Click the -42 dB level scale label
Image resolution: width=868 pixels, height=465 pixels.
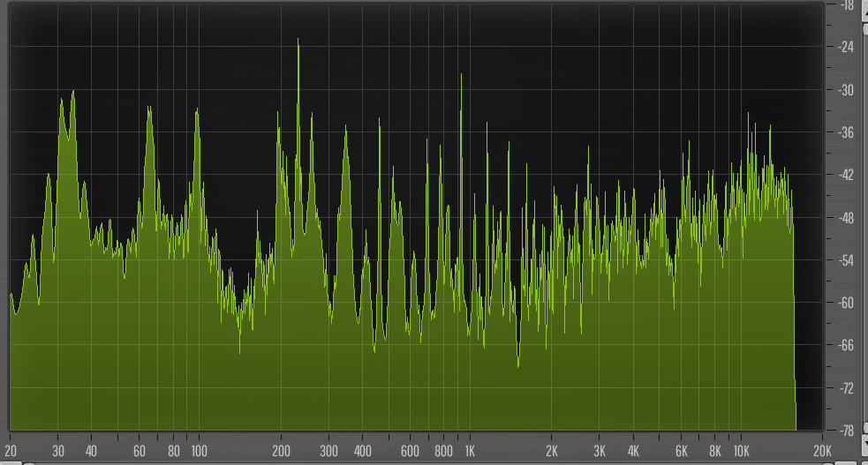846,175
